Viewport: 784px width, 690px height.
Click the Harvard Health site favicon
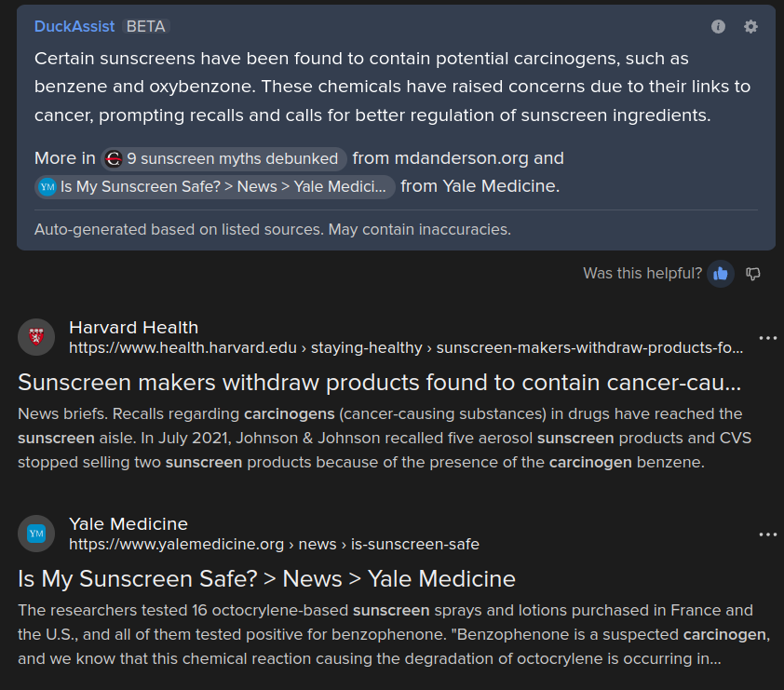pyautogui.click(x=36, y=336)
